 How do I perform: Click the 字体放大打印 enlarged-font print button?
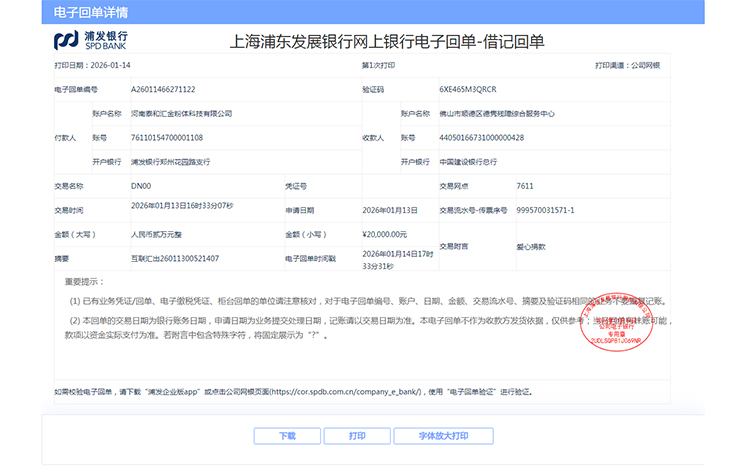(x=432, y=436)
